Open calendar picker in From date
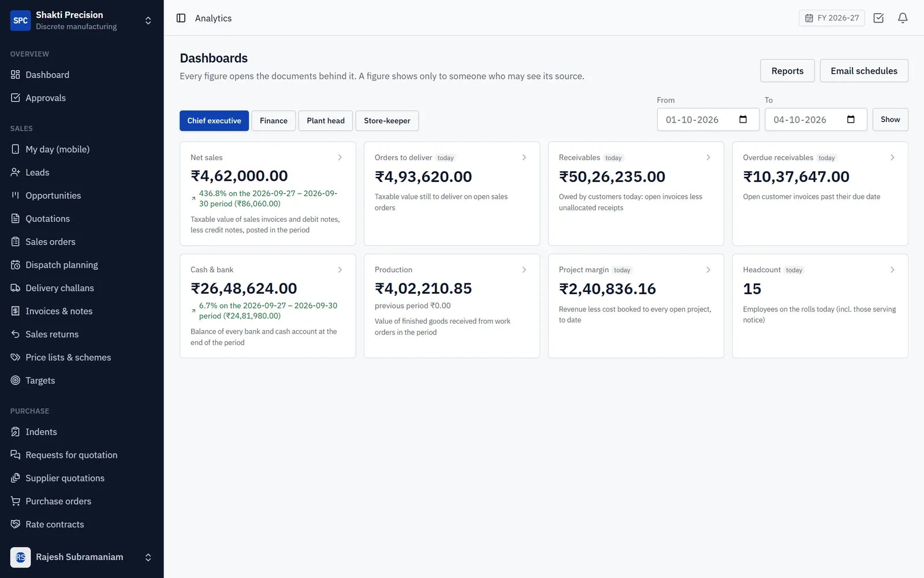The height and width of the screenshot is (578, 924). (743, 120)
